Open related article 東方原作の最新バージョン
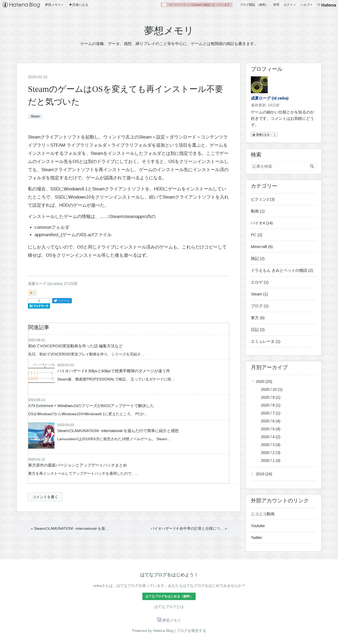The height and width of the screenshot is (644, 338). pyautogui.click(x=77, y=465)
